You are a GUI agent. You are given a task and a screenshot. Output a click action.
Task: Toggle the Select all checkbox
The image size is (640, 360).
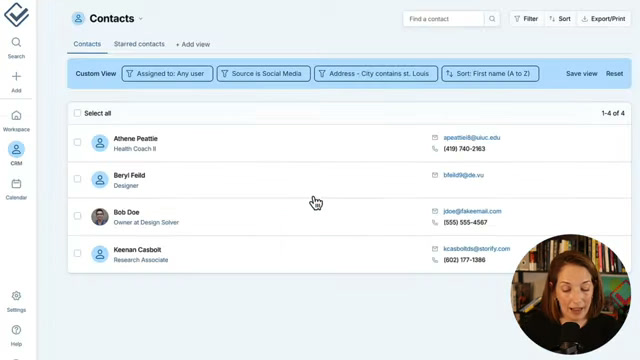click(77, 113)
